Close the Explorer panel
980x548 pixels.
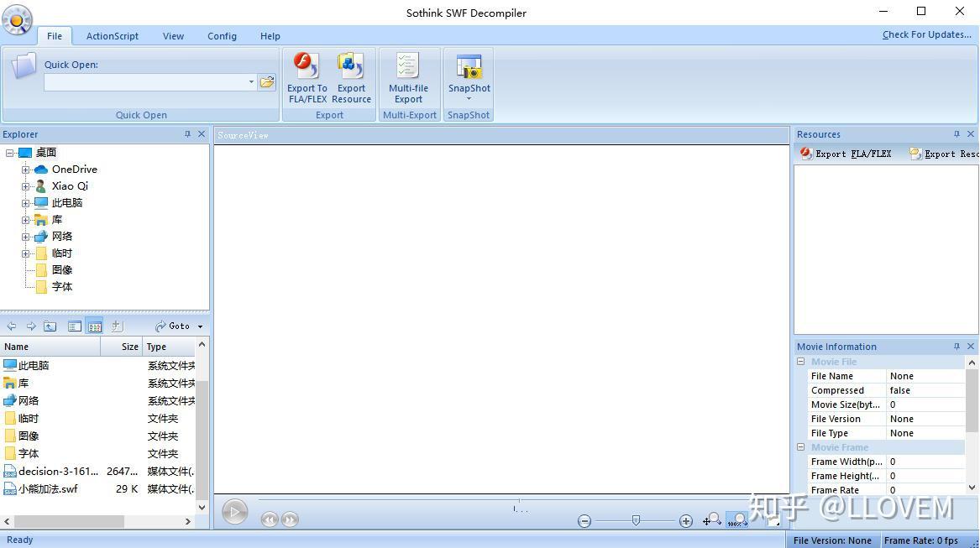(202, 134)
